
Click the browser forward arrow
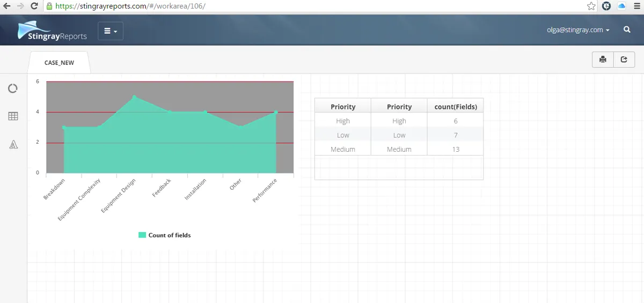coord(20,6)
